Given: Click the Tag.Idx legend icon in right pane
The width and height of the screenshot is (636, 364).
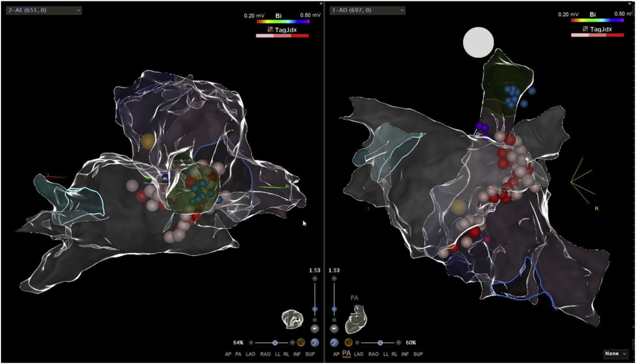Looking at the screenshot, I should [585, 29].
